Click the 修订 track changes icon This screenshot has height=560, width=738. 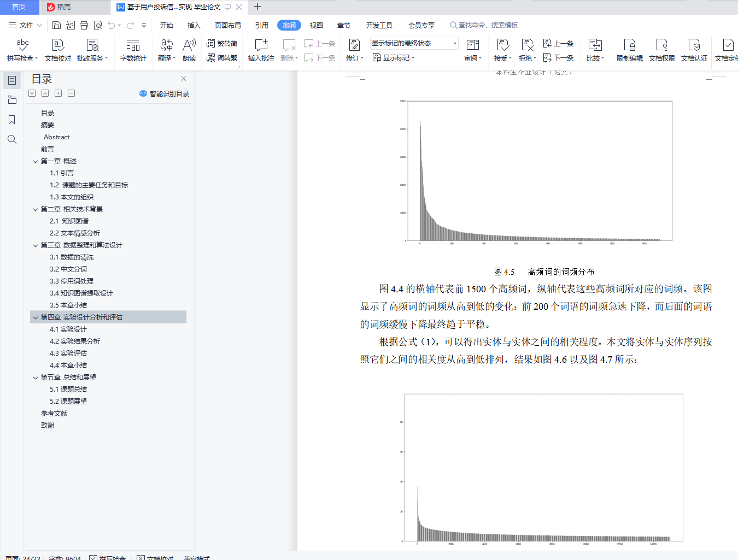[354, 45]
